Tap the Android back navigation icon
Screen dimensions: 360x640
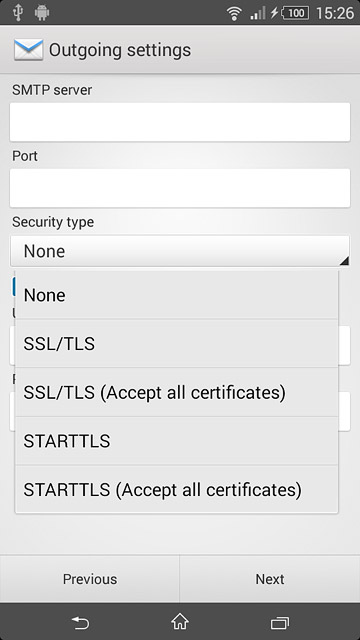80,622
